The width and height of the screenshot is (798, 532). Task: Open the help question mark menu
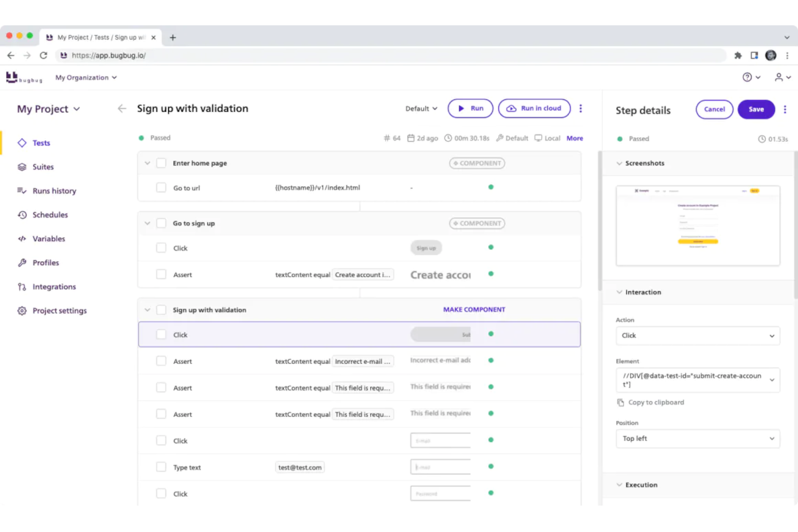pos(751,78)
